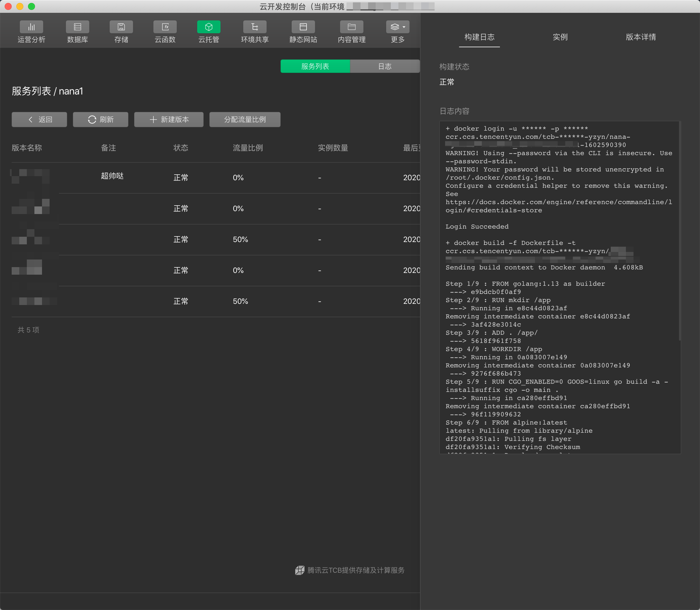Select the 云托管 cloud hosting icon
The image size is (700, 610).
[209, 27]
